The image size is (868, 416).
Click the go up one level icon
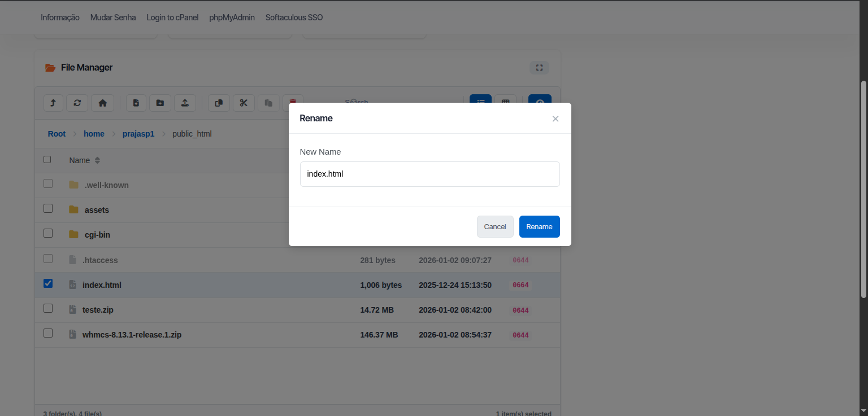(53, 103)
